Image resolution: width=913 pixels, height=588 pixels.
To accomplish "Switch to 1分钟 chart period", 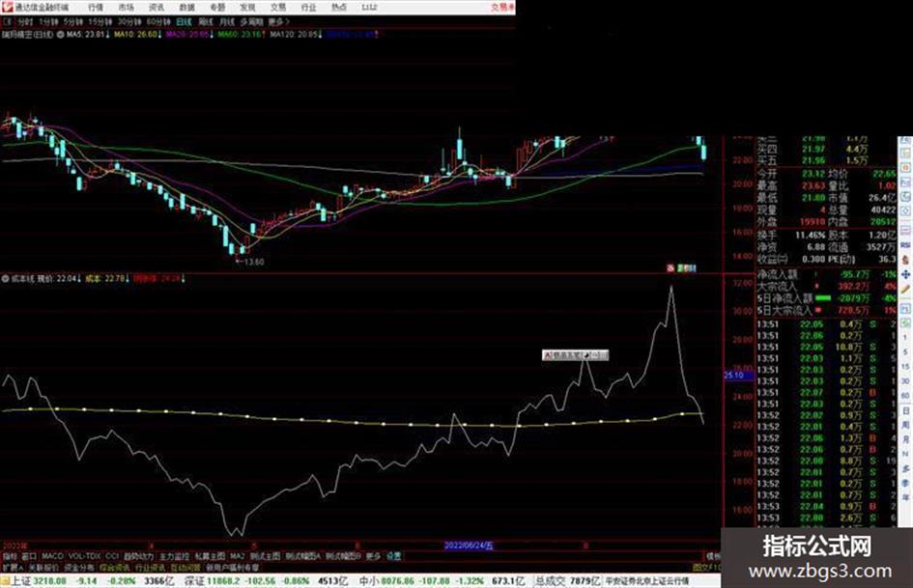I will pos(48,21).
